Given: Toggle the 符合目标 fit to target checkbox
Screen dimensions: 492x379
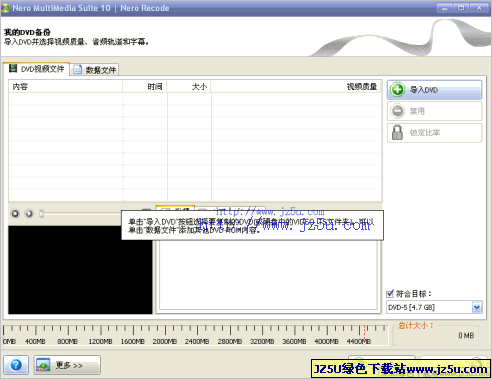Looking at the screenshot, I should click(x=390, y=294).
